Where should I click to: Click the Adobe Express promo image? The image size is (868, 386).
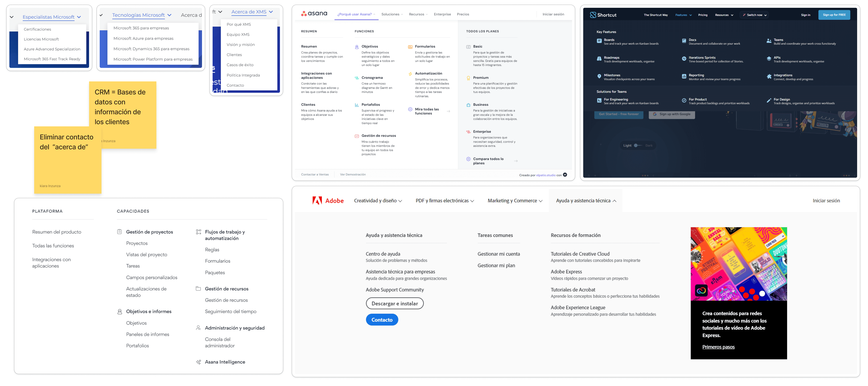pyautogui.click(x=739, y=264)
